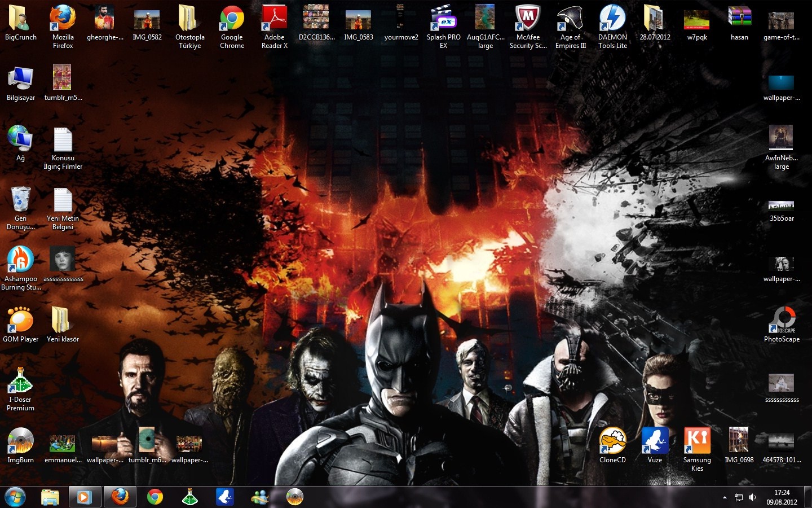The height and width of the screenshot is (508, 812).
Task: Select the tumblr_m6 image file
Action: coord(147,440)
